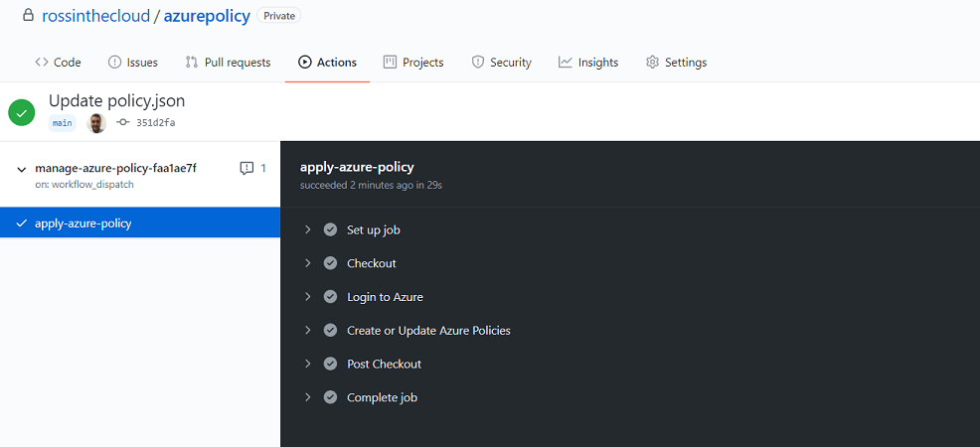Viewport: 980px width, 447px height.
Task: Click the Complete job success checkmark
Action: [x=330, y=397]
